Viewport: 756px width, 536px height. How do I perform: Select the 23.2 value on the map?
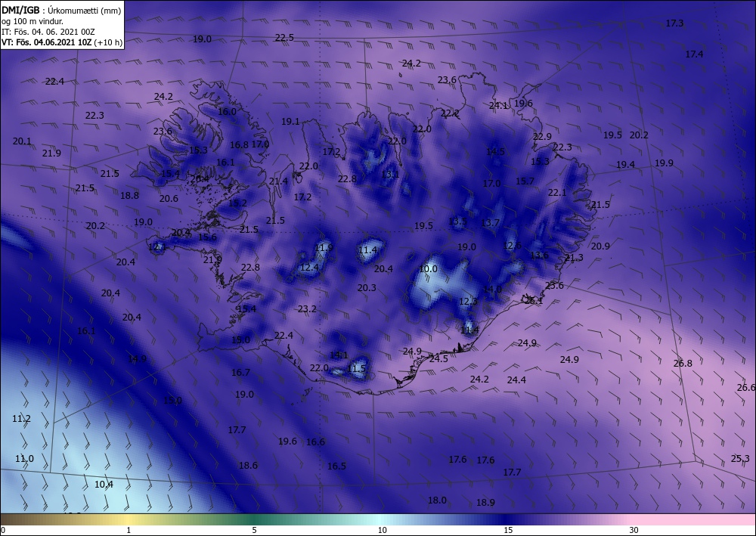(307, 308)
